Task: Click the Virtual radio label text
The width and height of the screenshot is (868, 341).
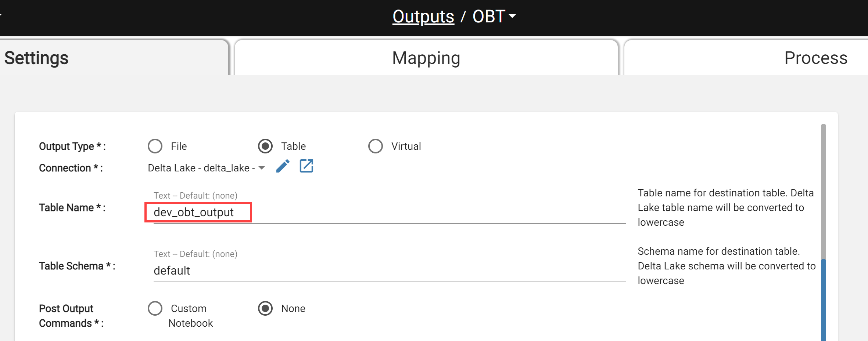Action: click(x=406, y=146)
